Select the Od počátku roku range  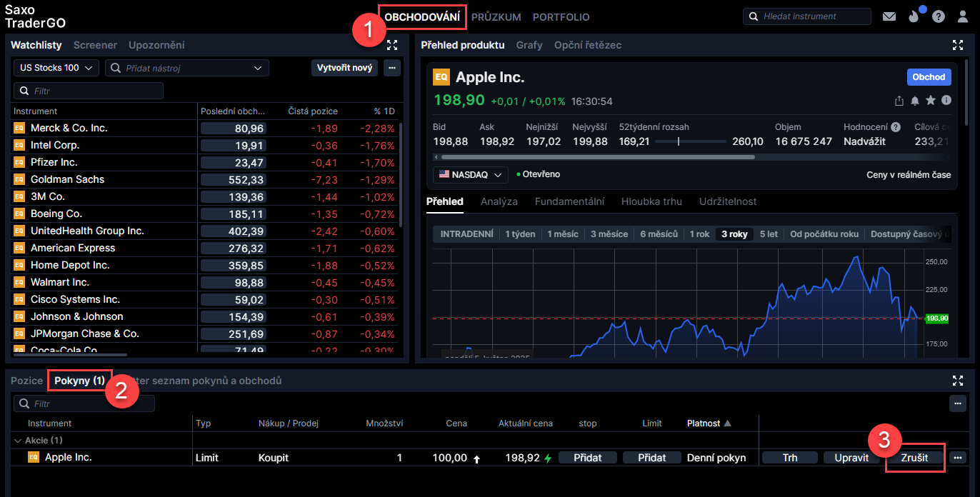point(824,234)
